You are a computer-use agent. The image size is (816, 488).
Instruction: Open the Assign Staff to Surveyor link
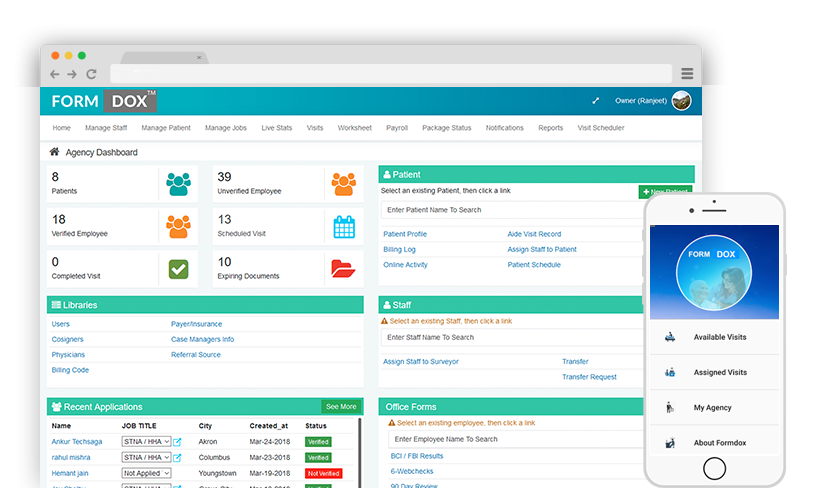coord(421,362)
